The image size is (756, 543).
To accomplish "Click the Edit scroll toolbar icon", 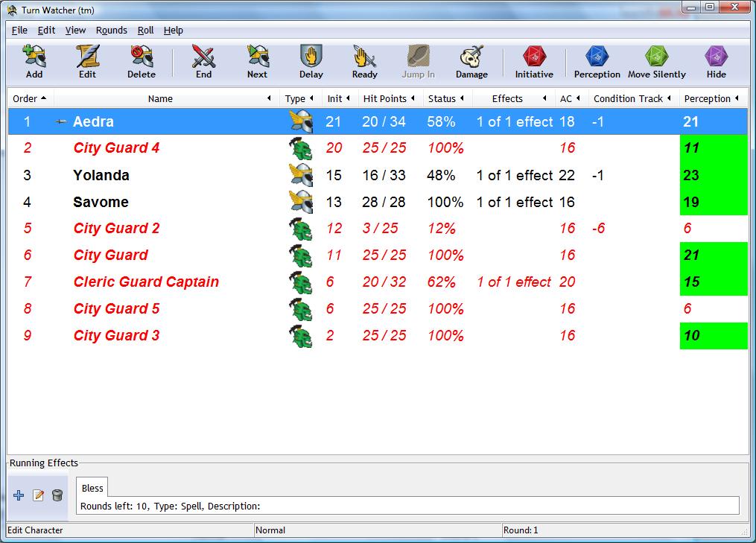I will [88, 57].
